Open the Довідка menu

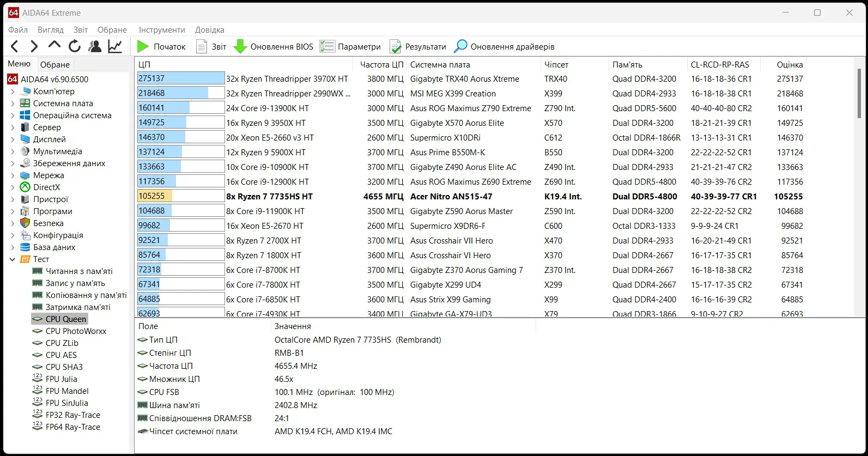pos(210,30)
